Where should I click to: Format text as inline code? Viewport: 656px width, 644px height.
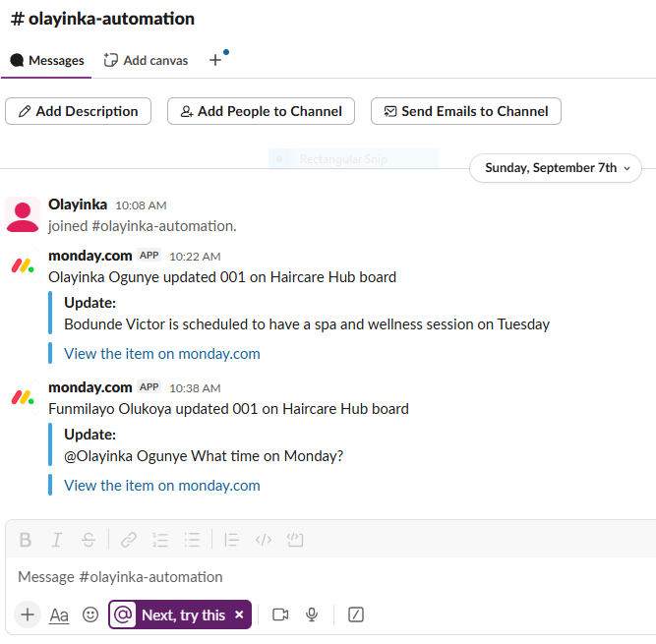tap(263, 540)
